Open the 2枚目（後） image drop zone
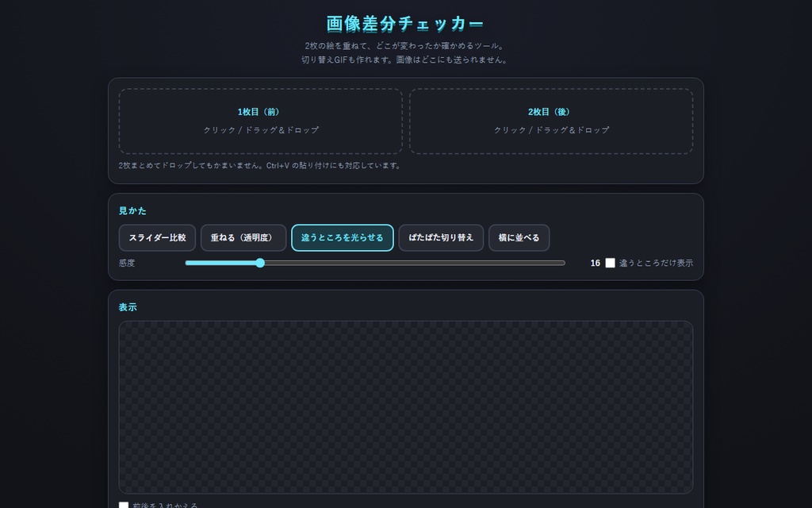The image size is (812, 508). pyautogui.click(x=551, y=121)
